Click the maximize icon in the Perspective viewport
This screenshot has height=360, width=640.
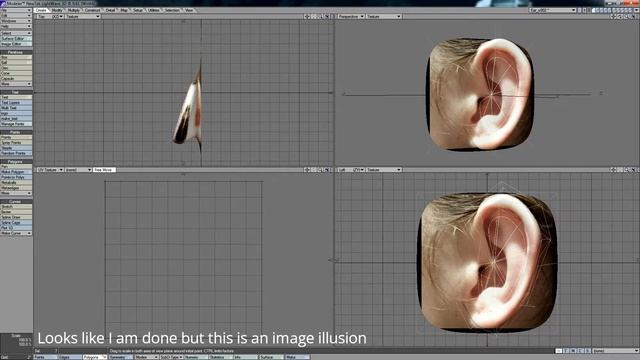(633, 17)
